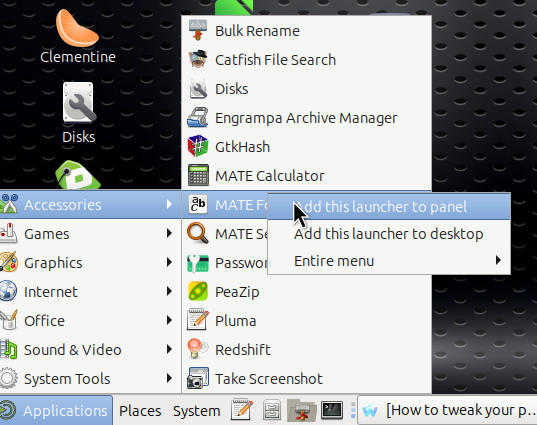Click the Pluma notepad icon in menu
Viewport: 537px width, 425px height.
[198, 320]
